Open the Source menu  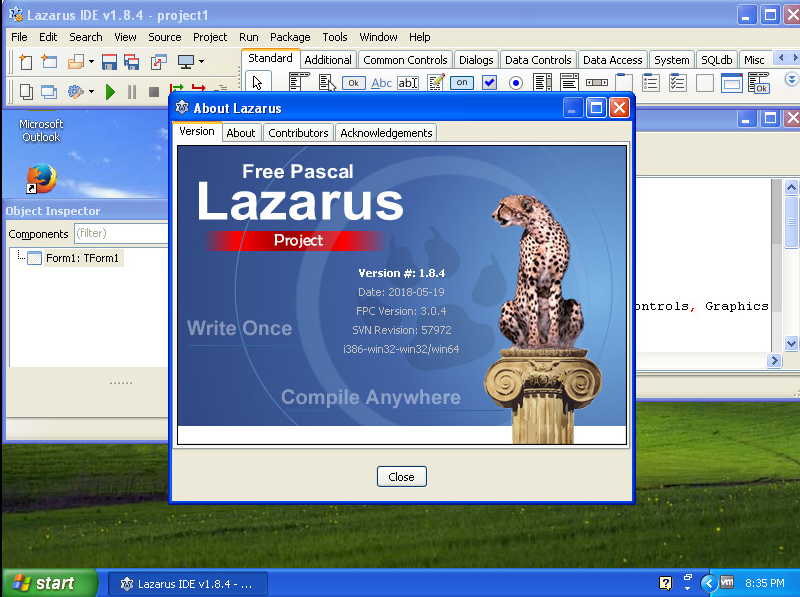[x=165, y=37]
